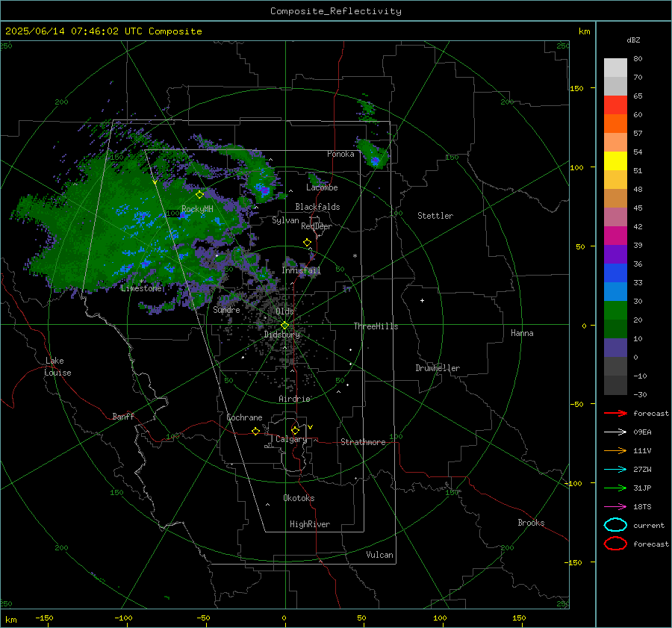Click the orange 111V arrow icon
The width and height of the screenshot is (672, 628).
pyautogui.click(x=615, y=450)
